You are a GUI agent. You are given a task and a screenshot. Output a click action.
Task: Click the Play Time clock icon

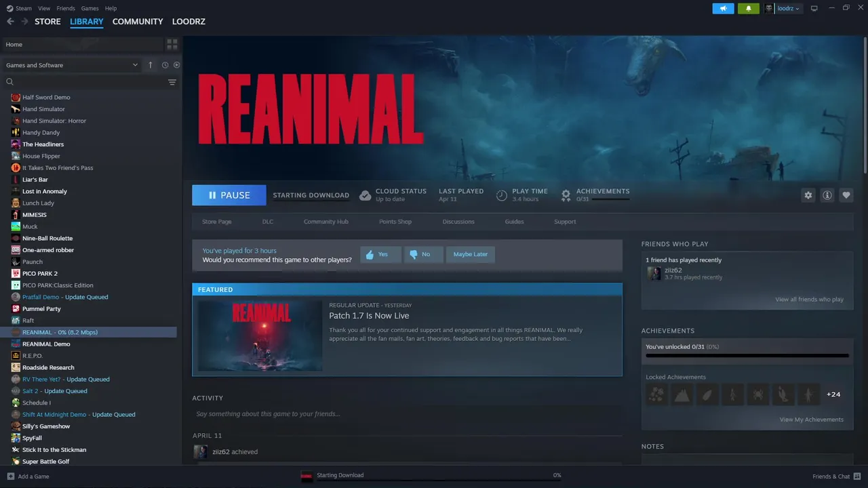point(502,195)
